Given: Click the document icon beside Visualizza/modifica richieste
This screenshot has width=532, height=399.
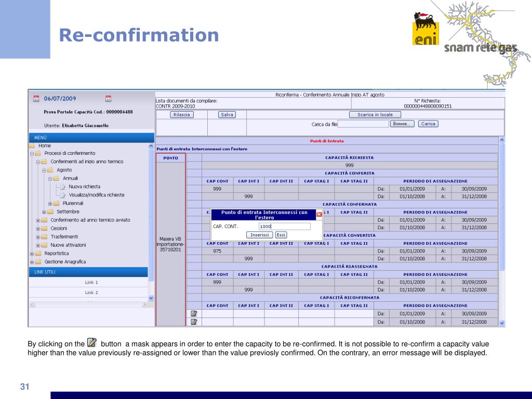Looking at the screenshot, I should 63,195.
